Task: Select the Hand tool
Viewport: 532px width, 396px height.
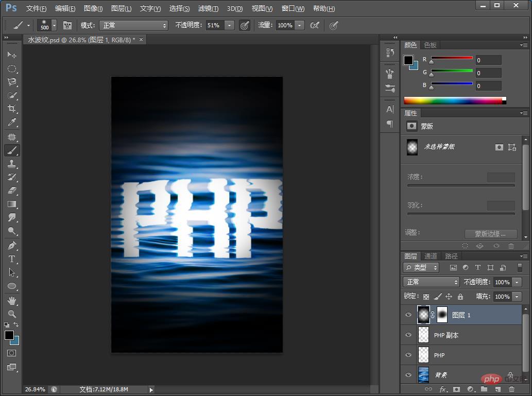Action: tap(12, 300)
